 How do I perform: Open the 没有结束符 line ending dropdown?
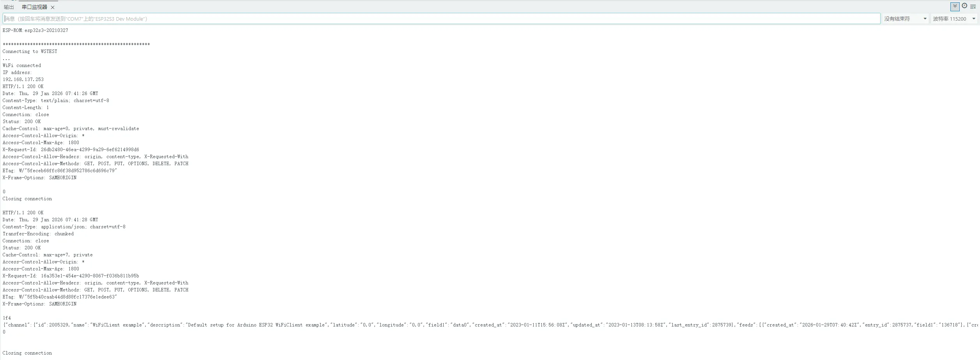(905, 18)
